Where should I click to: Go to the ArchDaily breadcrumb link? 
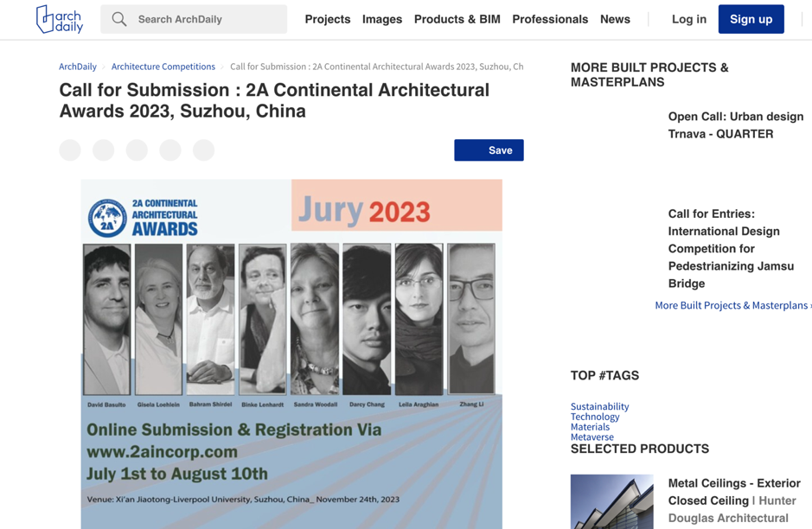pyautogui.click(x=78, y=67)
